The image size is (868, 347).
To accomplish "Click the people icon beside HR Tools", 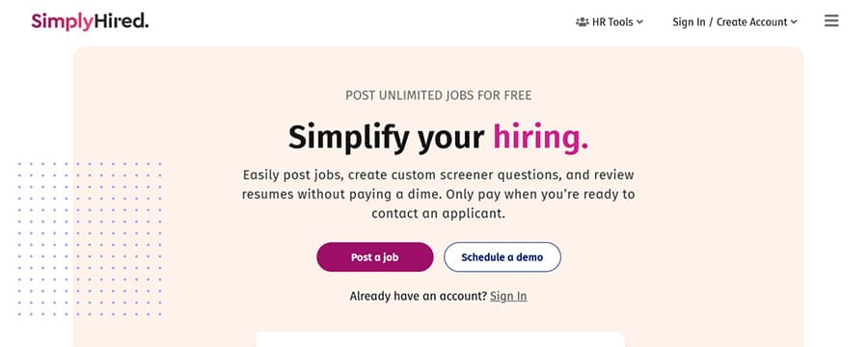I will click(x=582, y=22).
